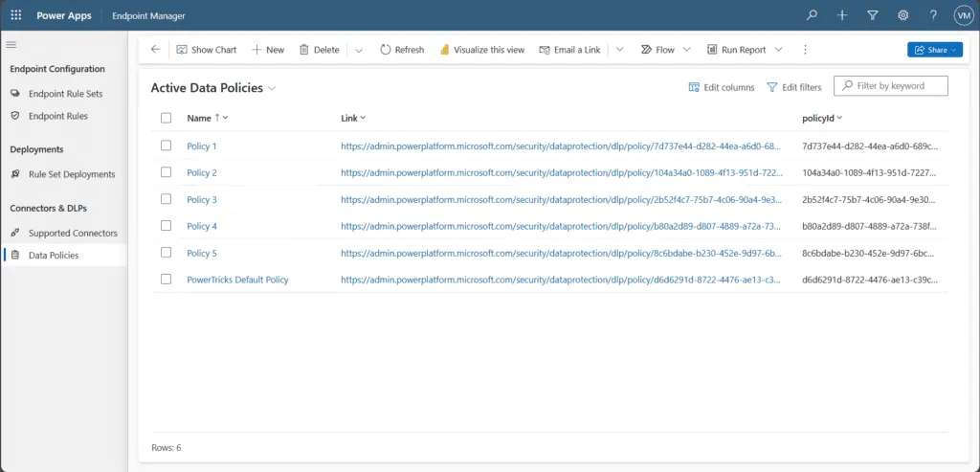Open the VM user account avatar

pos(963,15)
